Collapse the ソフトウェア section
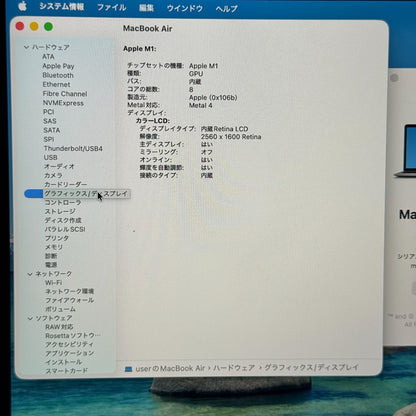This screenshot has height=416, width=416. [30, 318]
